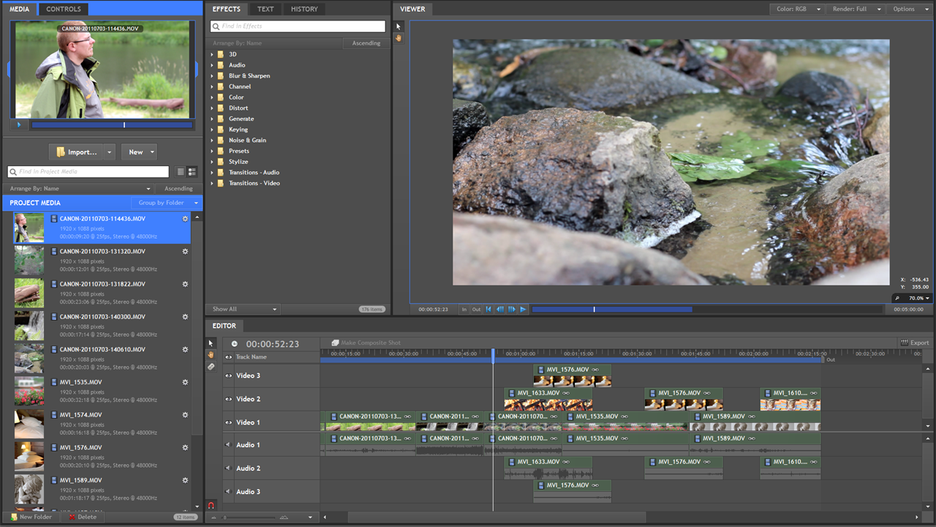Click the New Folder icon at panel bottom
Viewport: 936px width, 527px height.
click(14, 517)
